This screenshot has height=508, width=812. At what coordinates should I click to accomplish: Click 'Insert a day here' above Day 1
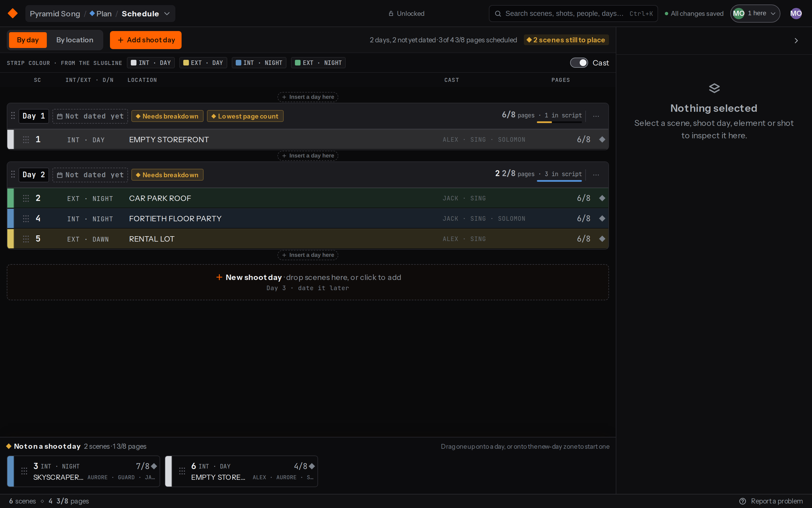(x=308, y=97)
